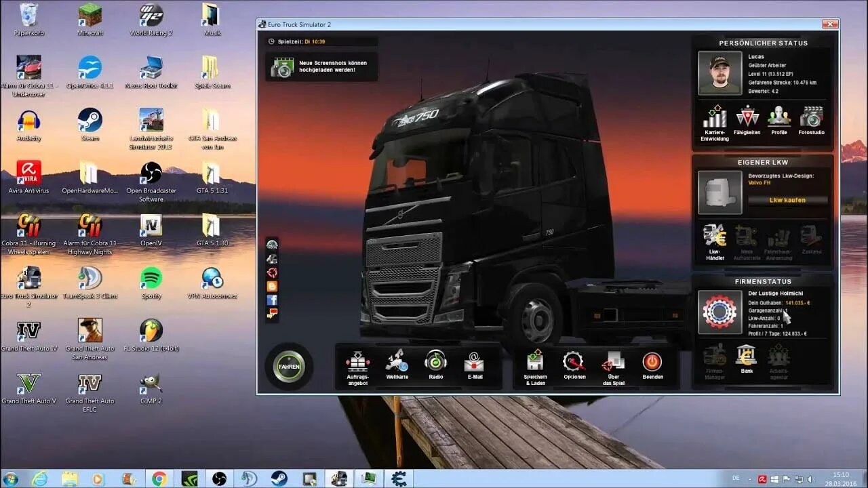Screen dimensions: 868x488
Task: Open the Radio player
Action: [x=436, y=366]
